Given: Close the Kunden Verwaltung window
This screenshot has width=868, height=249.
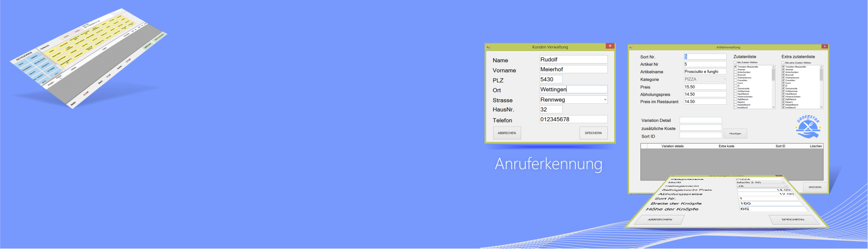Looking at the screenshot, I should pos(610,46).
